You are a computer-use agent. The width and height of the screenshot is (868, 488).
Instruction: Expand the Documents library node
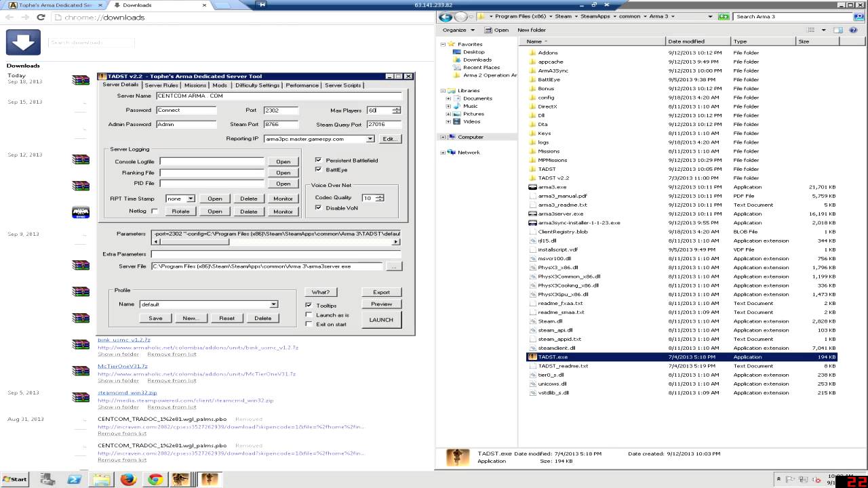pos(448,98)
